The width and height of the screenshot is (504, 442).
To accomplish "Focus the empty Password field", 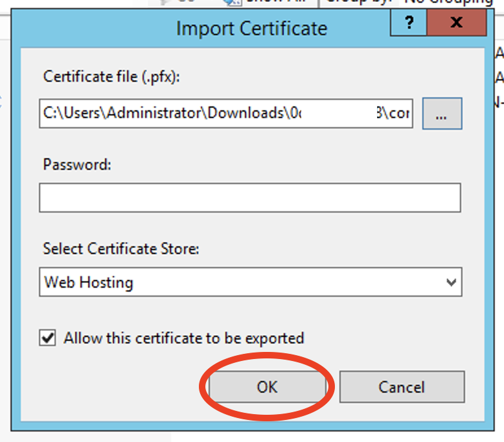I will 249,198.
